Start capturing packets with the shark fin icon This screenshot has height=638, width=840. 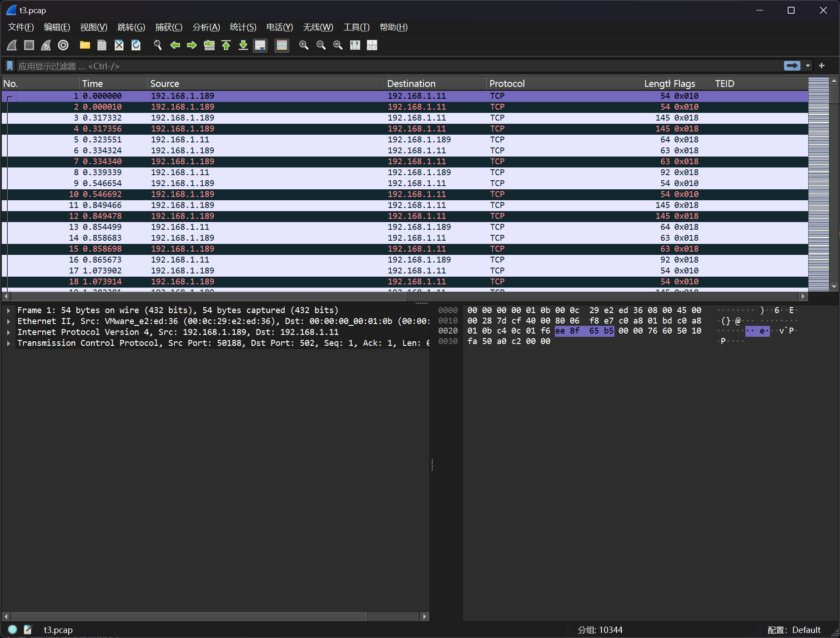tap(12, 45)
